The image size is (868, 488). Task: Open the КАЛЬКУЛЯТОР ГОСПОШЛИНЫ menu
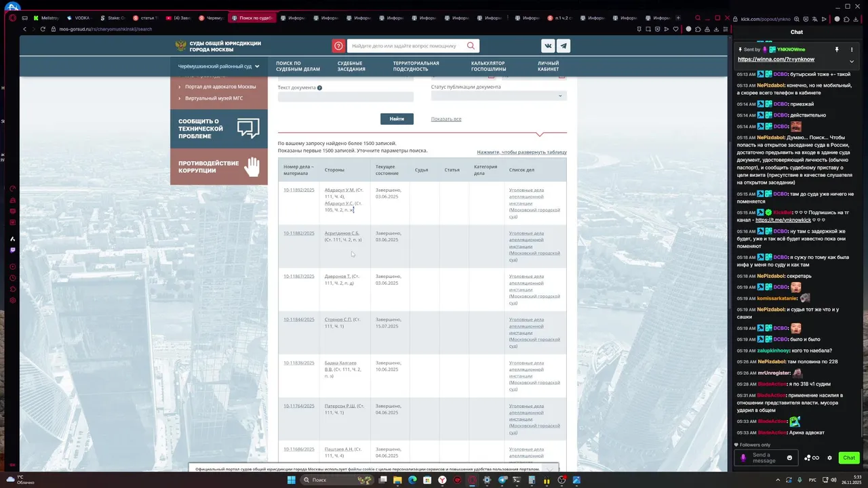click(488, 66)
